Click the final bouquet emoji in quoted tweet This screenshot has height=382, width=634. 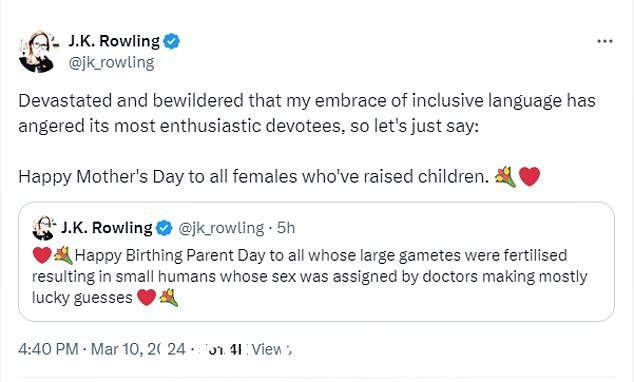click(169, 297)
